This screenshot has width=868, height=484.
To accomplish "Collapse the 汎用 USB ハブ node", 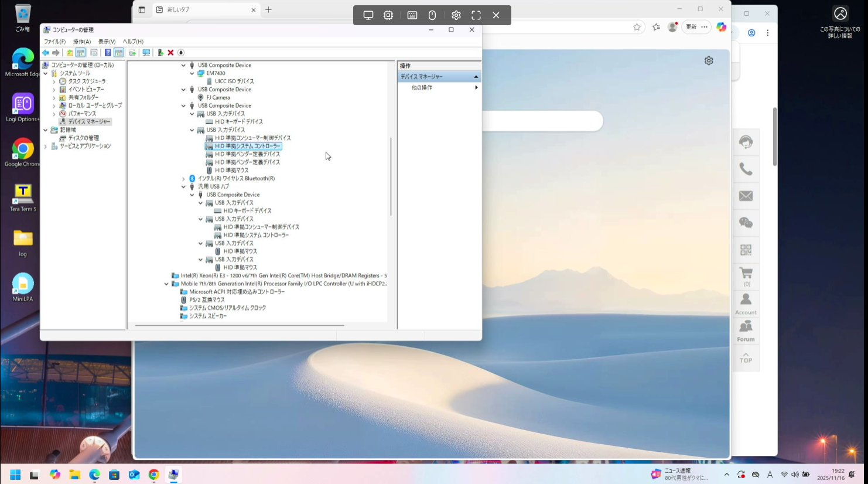I will [x=183, y=187].
